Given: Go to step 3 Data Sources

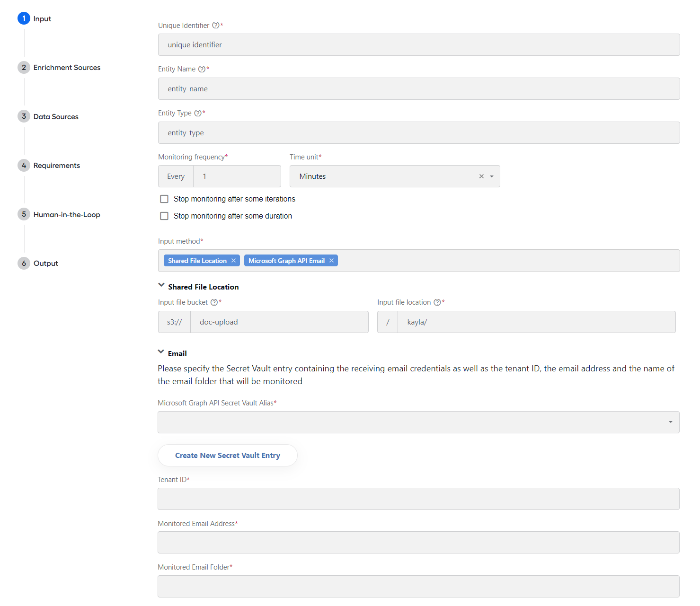Looking at the screenshot, I should pyautogui.click(x=48, y=116).
